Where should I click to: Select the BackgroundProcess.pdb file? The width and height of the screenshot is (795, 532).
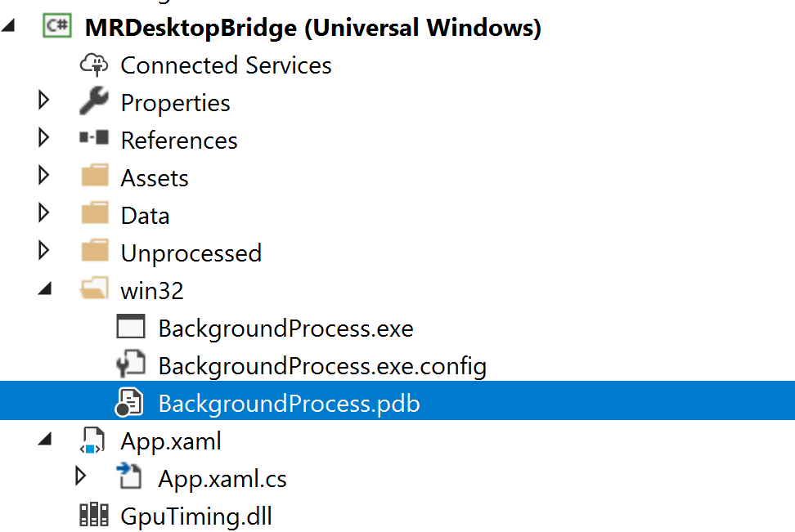289,403
